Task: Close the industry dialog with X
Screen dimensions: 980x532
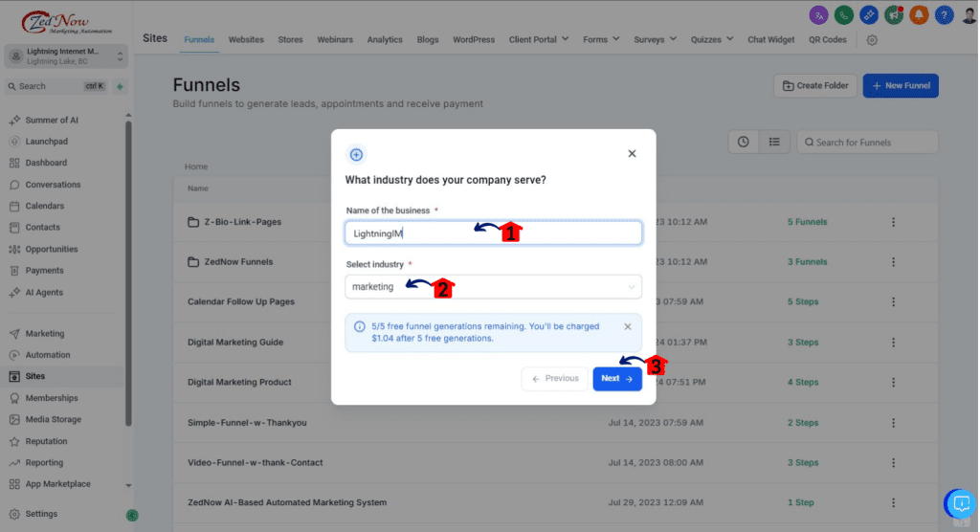Action: 632,154
